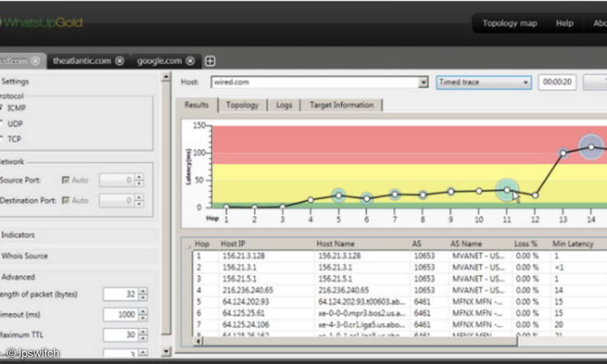Decrease Destination Port value with down arrow
Viewport: 607px width, 364px height.
coord(139,204)
